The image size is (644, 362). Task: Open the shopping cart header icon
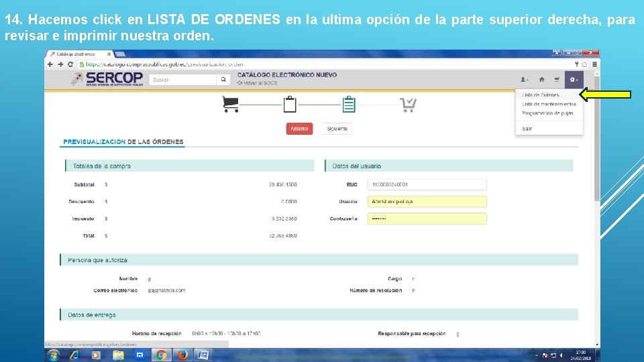(x=557, y=80)
